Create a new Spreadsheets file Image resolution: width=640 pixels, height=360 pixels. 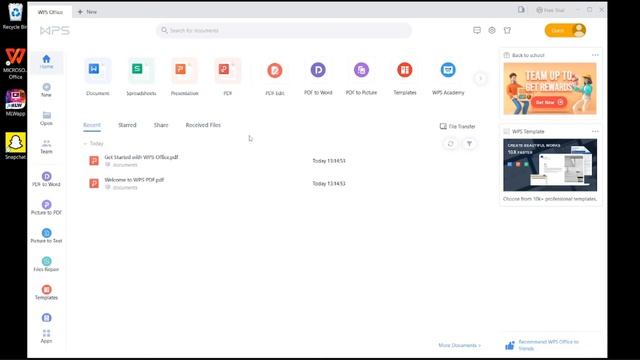(x=141, y=77)
